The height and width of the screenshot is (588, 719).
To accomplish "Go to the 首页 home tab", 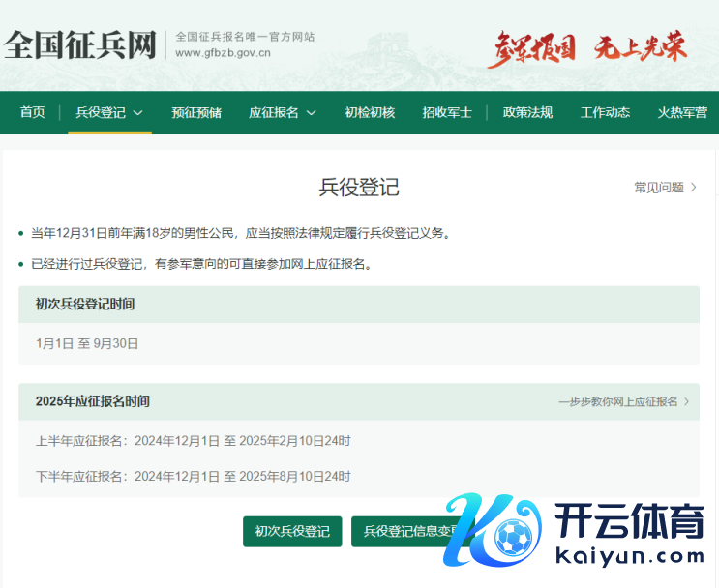I will click(33, 112).
